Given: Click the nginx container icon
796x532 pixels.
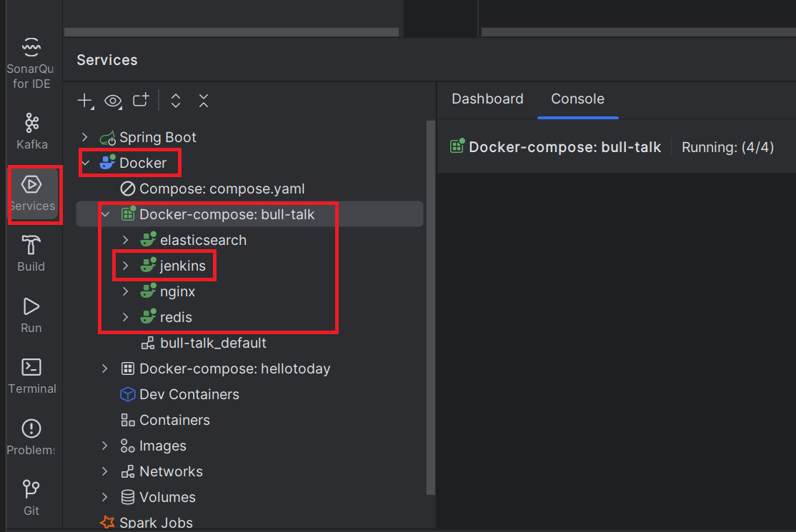Looking at the screenshot, I should 148,291.
